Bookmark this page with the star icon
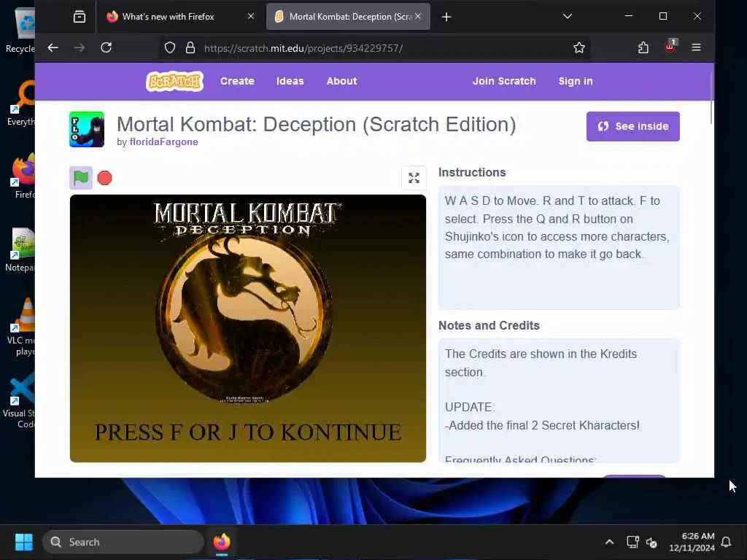The image size is (747, 560). coord(578,47)
